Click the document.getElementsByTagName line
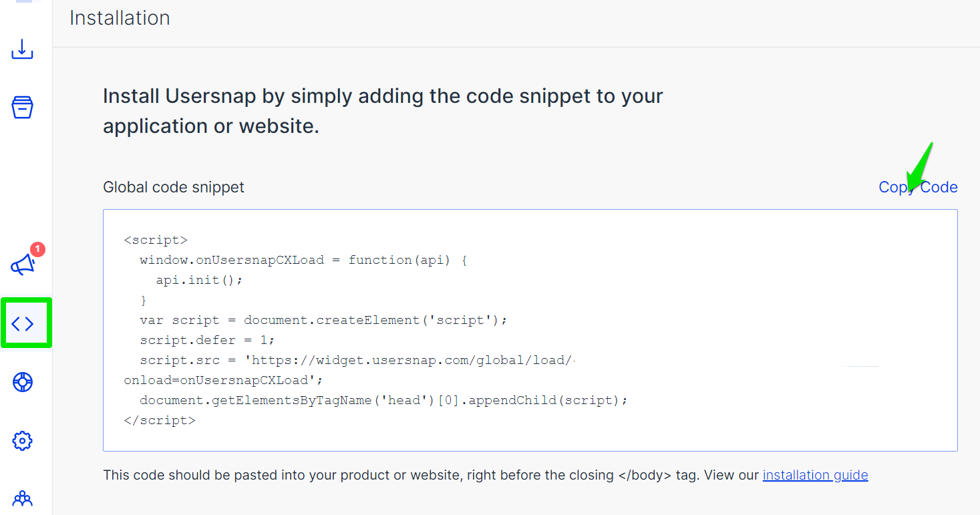Screen dimensions: 980x515 coord(384,400)
